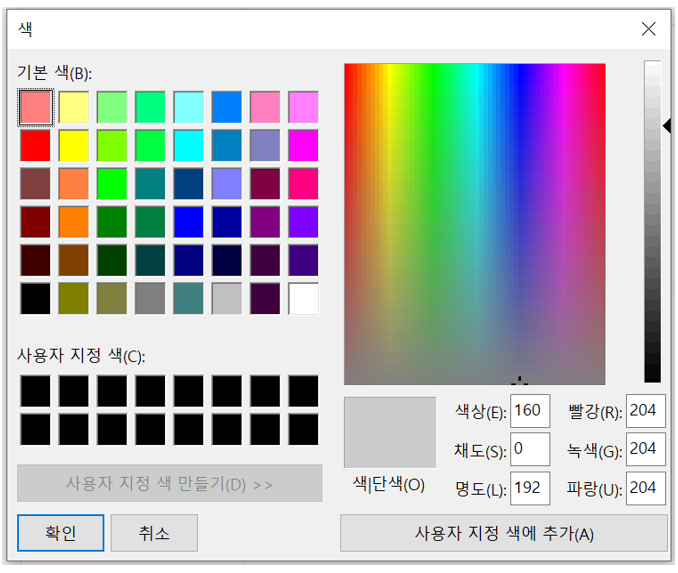The height and width of the screenshot is (573, 678).
Task: Choose the light orange swatch in third row
Action: tap(74, 184)
